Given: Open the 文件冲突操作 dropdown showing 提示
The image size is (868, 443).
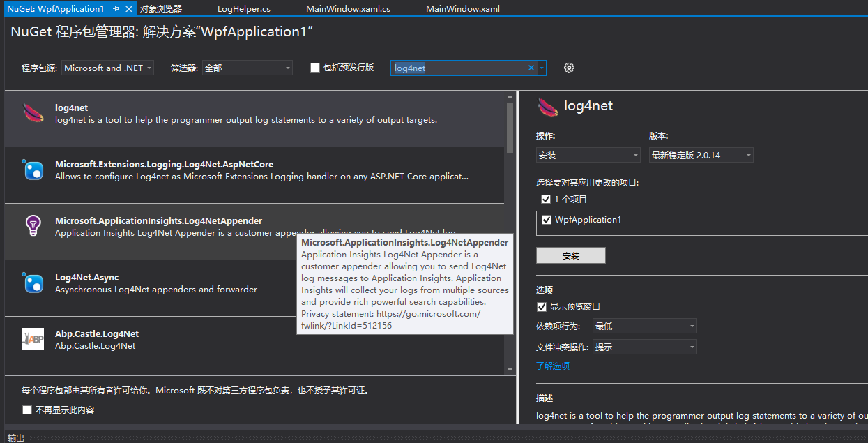Looking at the screenshot, I should 645,347.
